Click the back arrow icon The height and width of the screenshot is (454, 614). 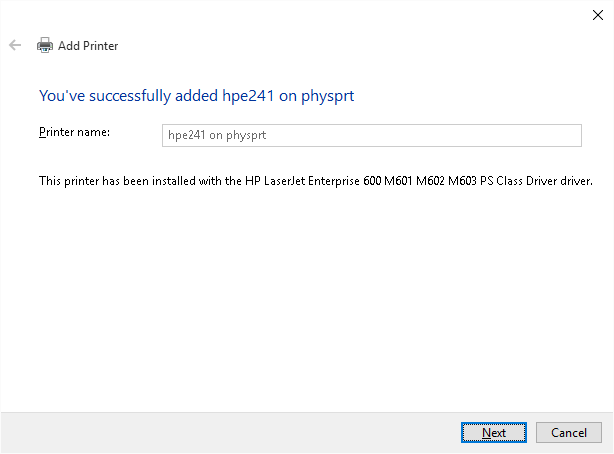(15, 45)
